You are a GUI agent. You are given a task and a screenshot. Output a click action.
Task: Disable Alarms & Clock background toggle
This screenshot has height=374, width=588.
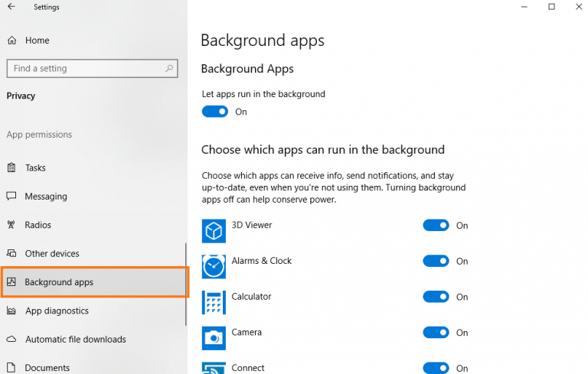(436, 261)
